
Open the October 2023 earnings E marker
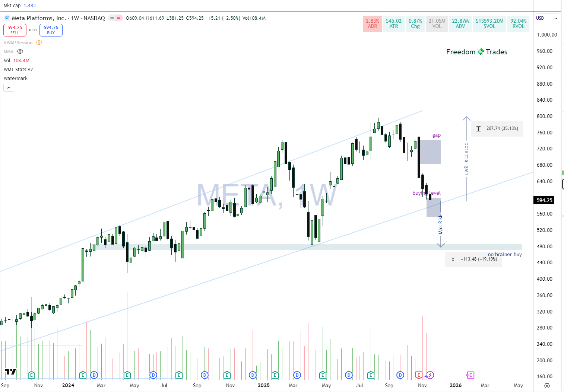point(31,375)
